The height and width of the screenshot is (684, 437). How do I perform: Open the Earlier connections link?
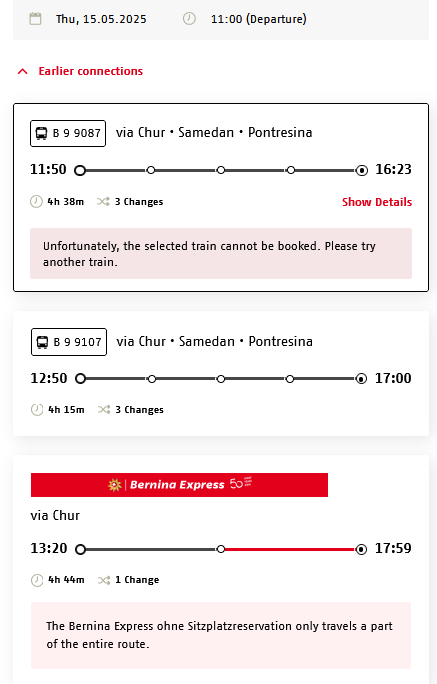tap(91, 71)
